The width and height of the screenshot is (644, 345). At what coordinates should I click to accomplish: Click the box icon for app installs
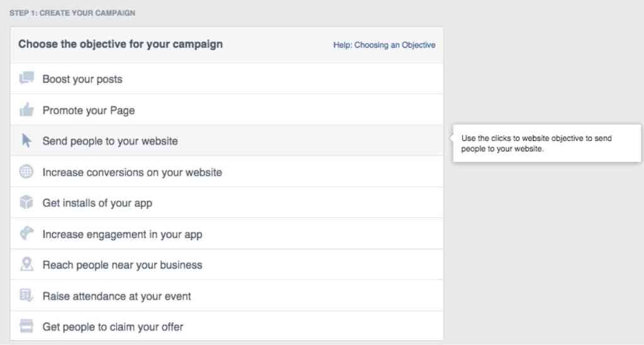pyautogui.click(x=26, y=203)
